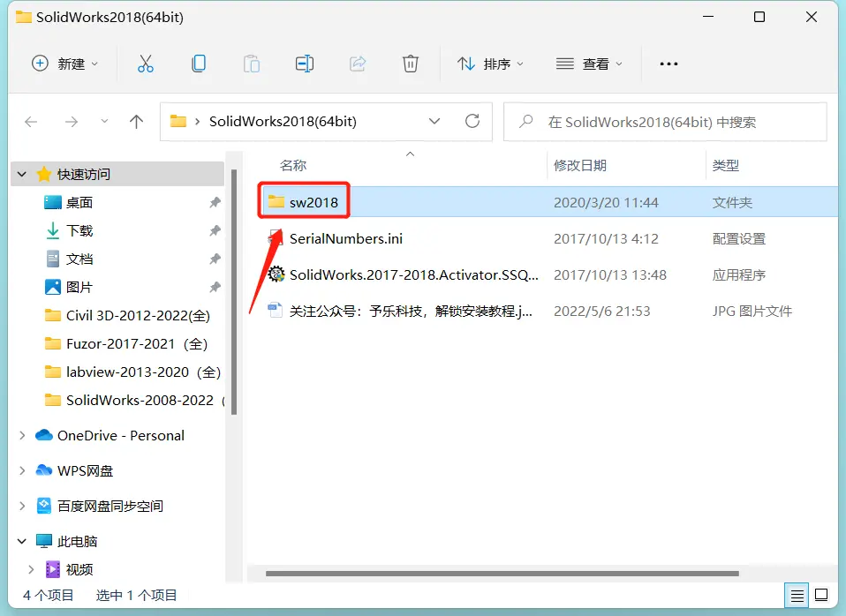846x616 pixels.
Task: Click the 2020/3/20 11:44 date cell
Action: 606,202
